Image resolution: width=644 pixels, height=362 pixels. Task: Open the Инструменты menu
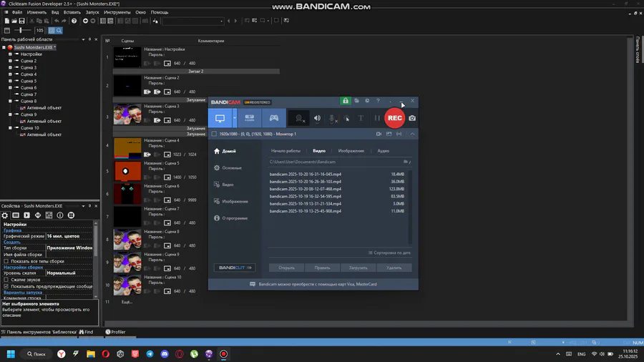pyautogui.click(x=117, y=12)
